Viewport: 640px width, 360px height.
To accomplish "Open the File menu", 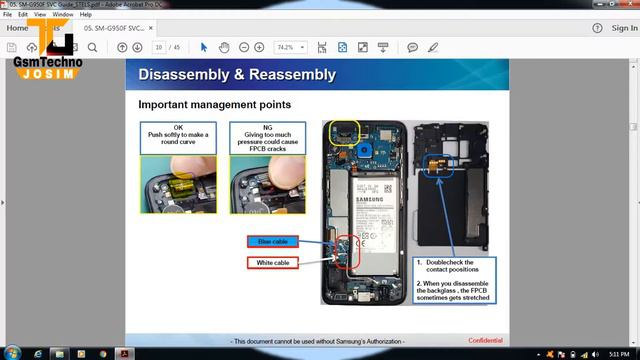I will [7, 14].
